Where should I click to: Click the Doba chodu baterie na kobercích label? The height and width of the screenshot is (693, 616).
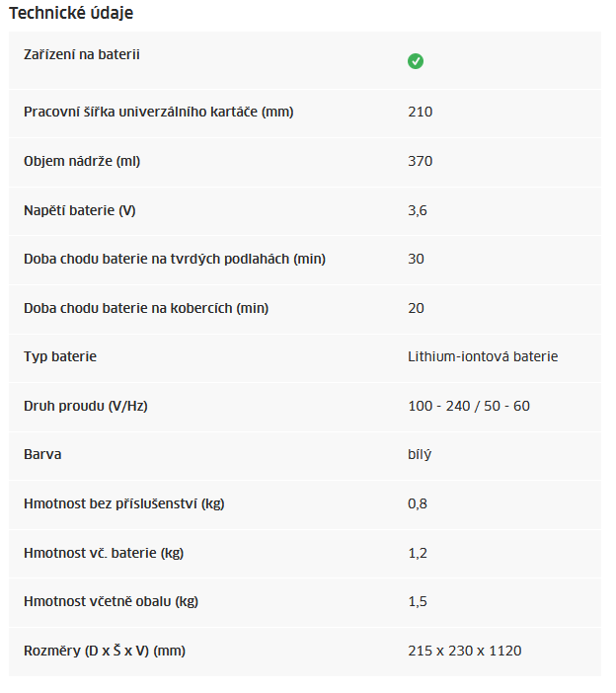pos(146,308)
